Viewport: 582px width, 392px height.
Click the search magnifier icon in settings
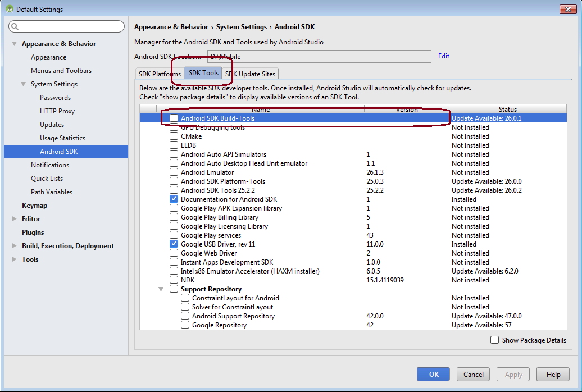tap(15, 27)
